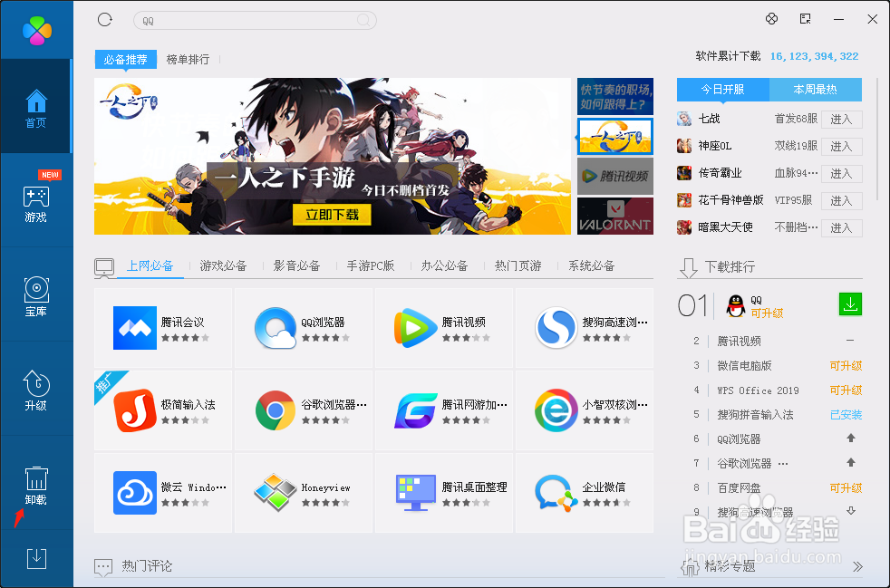890x588 pixels.
Task: Open the 腾讯桌面整理 app icon
Action: 415,493
